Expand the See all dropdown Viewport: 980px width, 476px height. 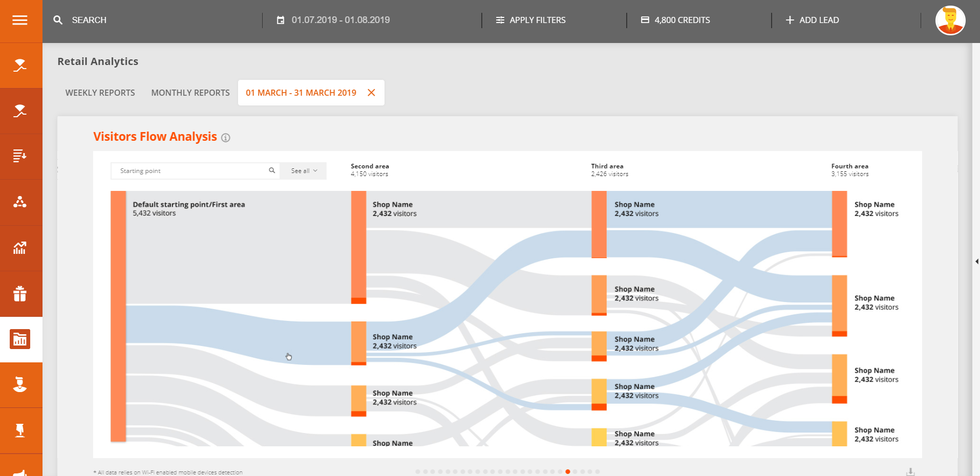[x=304, y=171]
